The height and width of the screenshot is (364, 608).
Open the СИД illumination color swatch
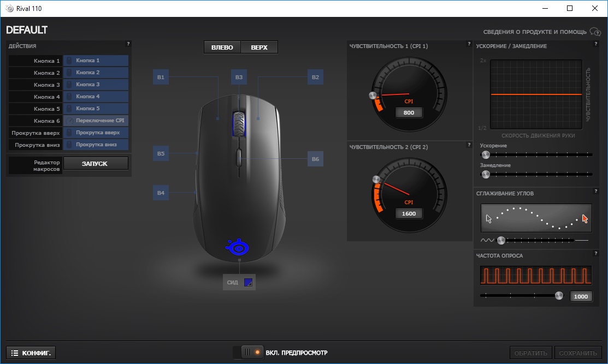[248, 282]
